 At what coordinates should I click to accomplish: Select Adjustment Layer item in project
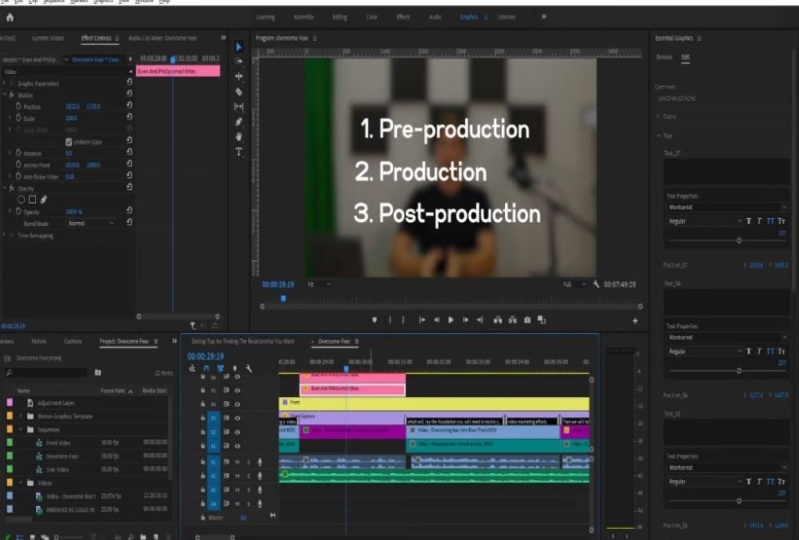tap(56, 403)
